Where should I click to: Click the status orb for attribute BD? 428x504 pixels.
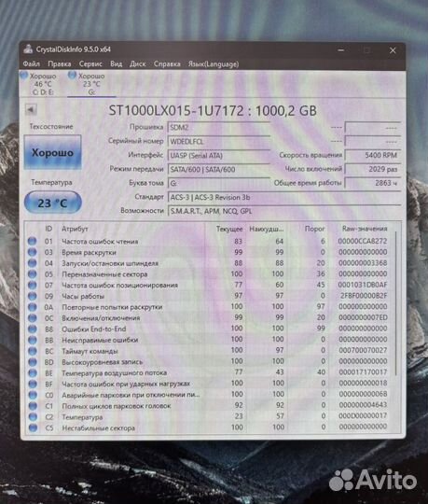[x=32, y=362]
